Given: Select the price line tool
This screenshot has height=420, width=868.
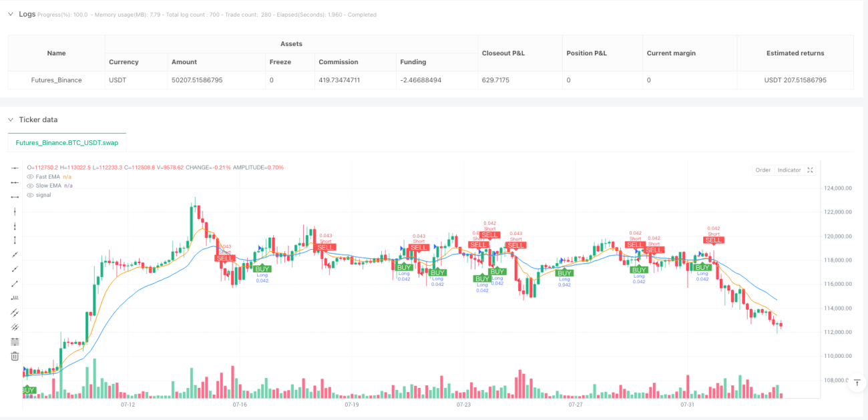Looking at the screenshot, I should [15, 298].
